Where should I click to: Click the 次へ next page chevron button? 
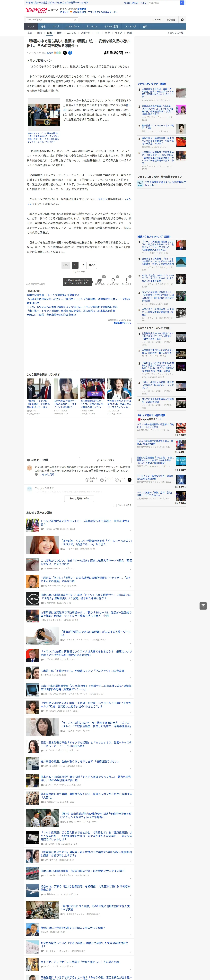[x=92, y=265]
